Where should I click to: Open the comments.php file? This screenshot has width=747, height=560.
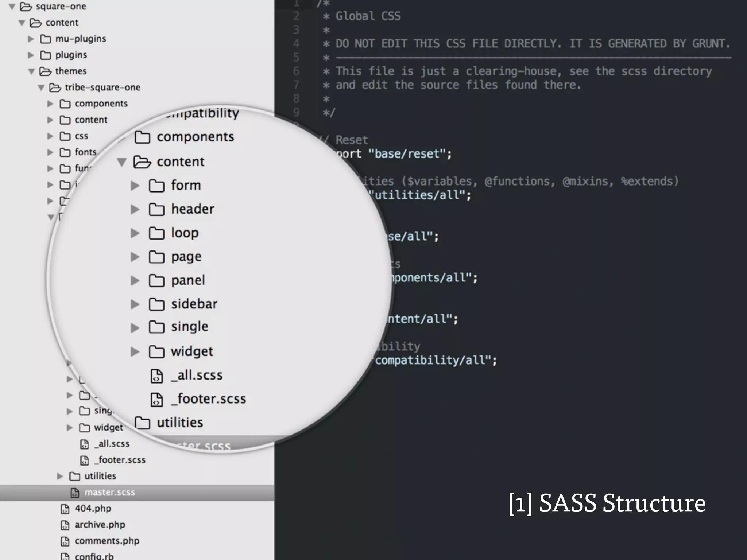point(107,541)
